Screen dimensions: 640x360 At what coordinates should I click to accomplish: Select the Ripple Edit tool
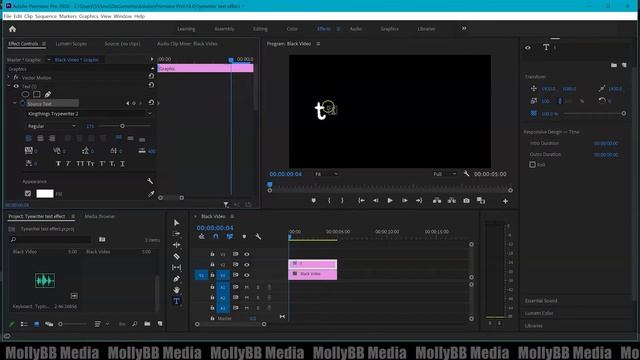(x=176, y=245)
